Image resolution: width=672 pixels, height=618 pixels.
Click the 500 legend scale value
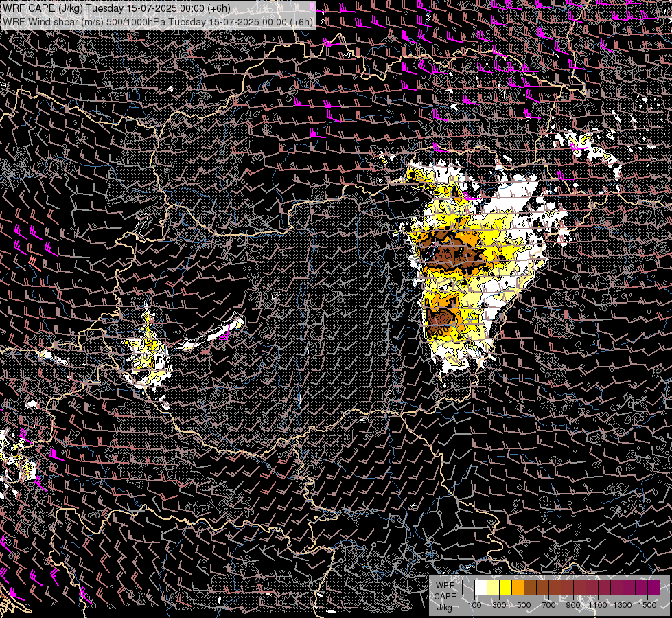[524, 605]
